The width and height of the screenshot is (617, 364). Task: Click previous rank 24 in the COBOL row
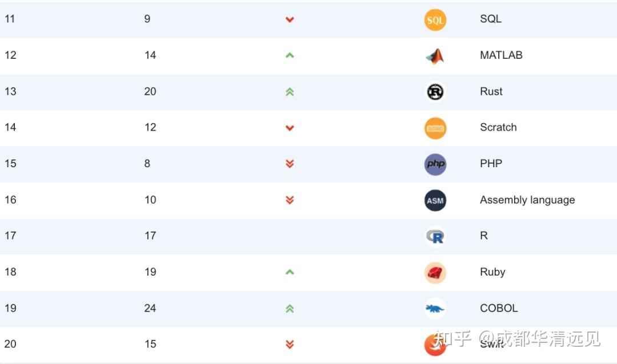tap(150, 308)
